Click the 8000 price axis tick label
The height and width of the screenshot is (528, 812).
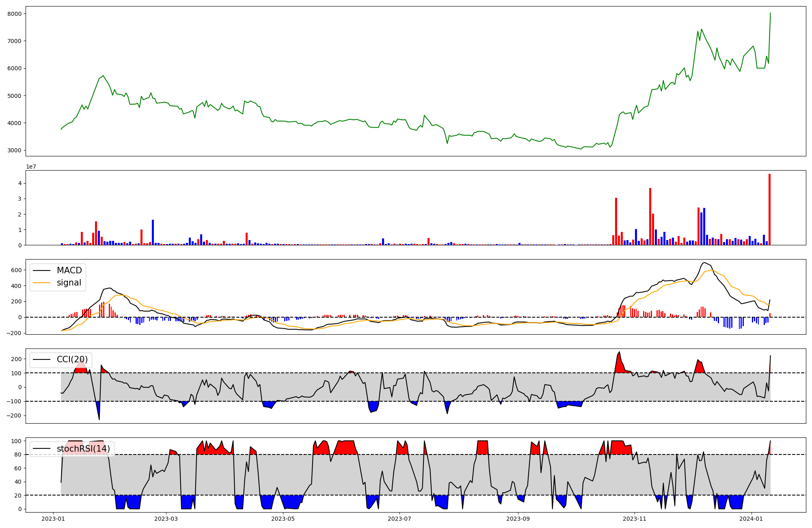click(15, 14)
